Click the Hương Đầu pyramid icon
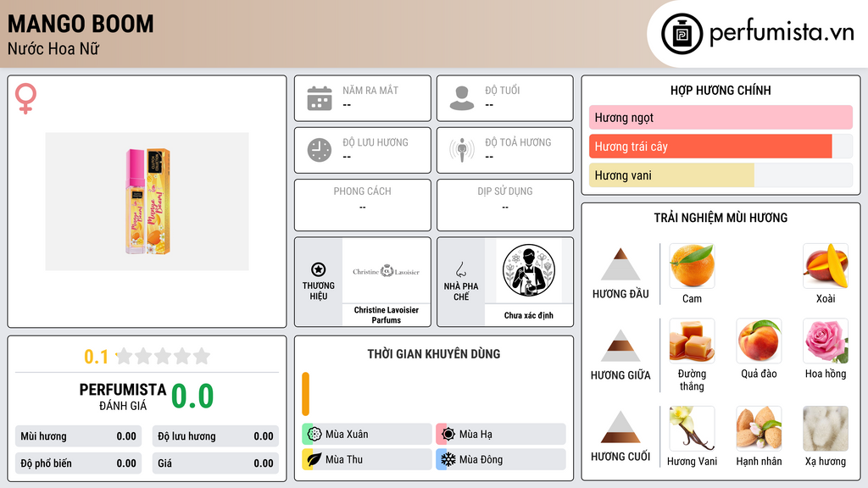Image resolution: width=868 pixels, height=488 pixels. [620, 264]
